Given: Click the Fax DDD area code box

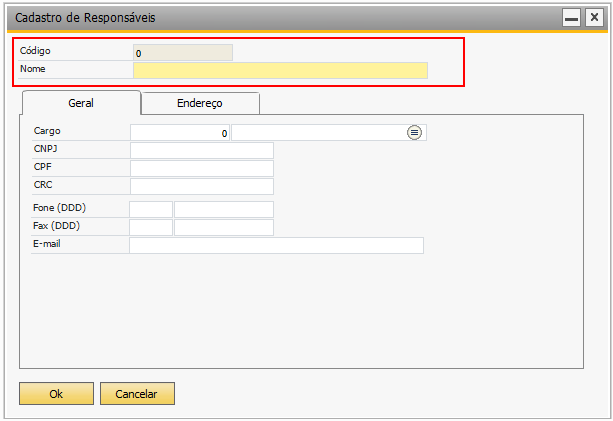Looking at the screenshot, I should point(151,228).
